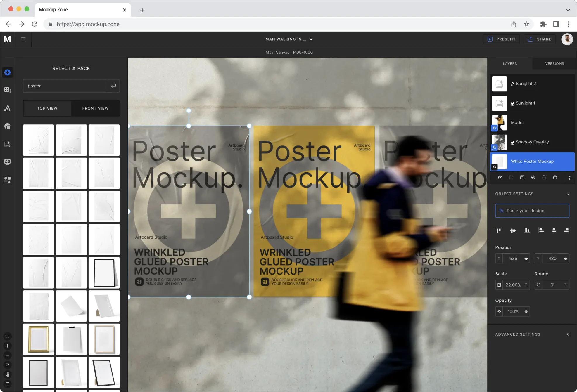Unlock the Sunlight 1 layer
The height and width of the screenshot is (392, 577).
(x=512, y=103)
